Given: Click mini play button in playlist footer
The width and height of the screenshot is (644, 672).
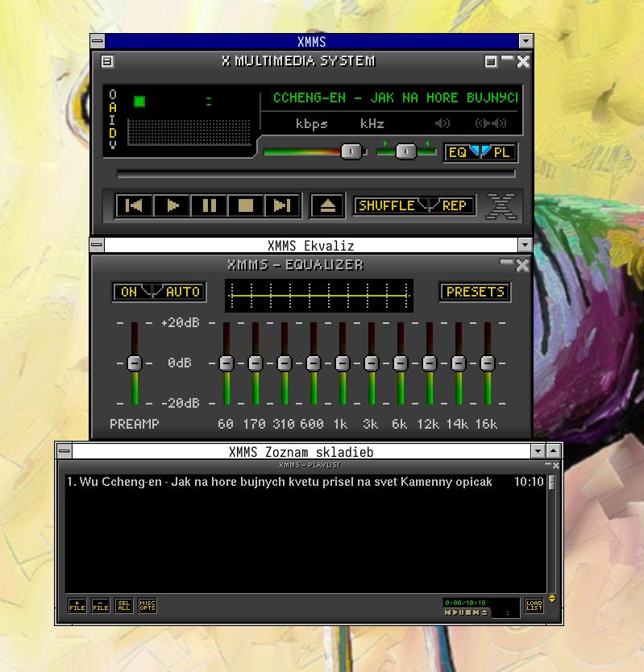Looking at the screenshot, I should [455, 612].
